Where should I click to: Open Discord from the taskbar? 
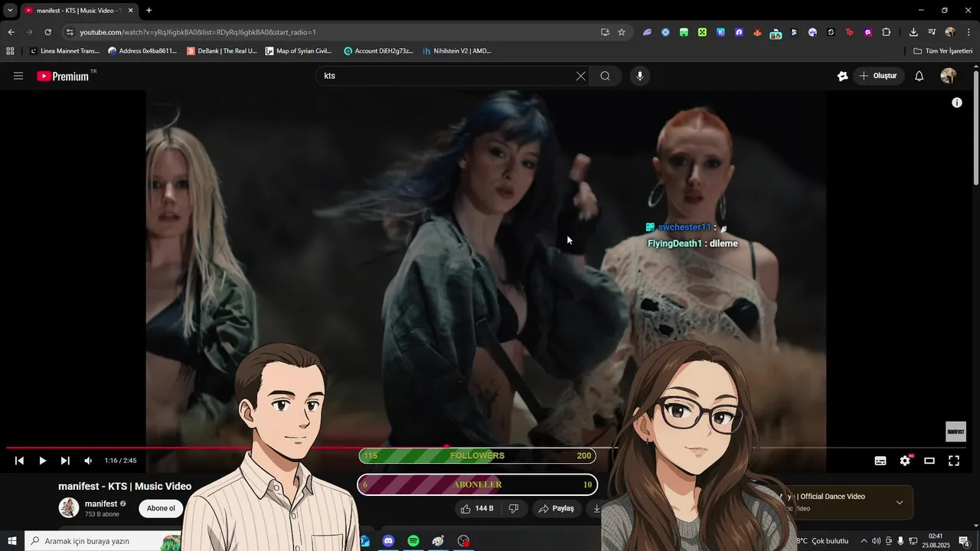click(x=388, y=541)
